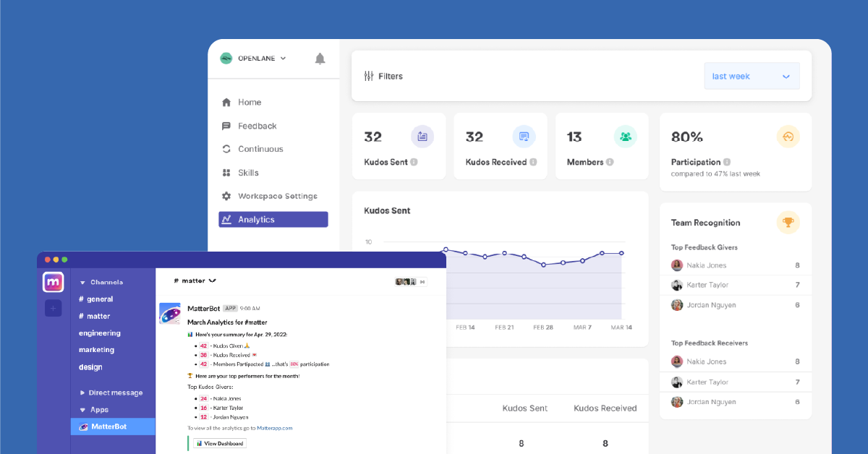Click the FEB 28 label on chart axis

click(x=543, y=327)
